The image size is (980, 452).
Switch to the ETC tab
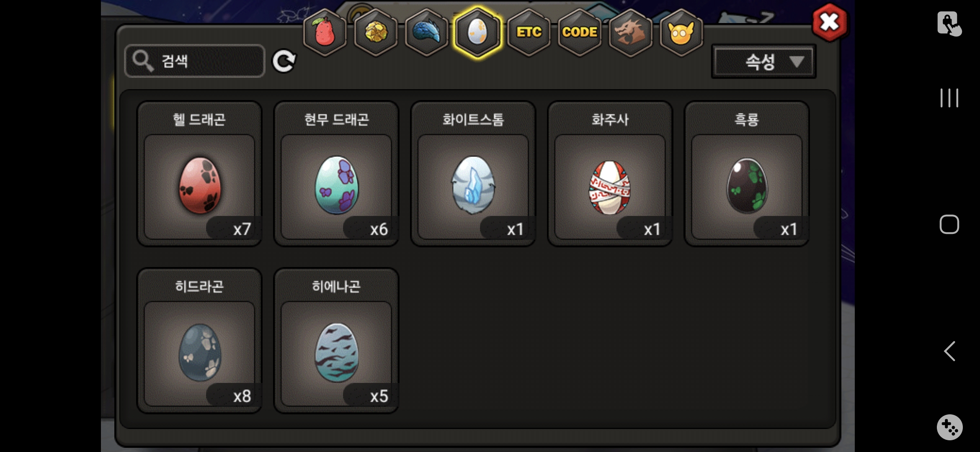pos(529,32)
